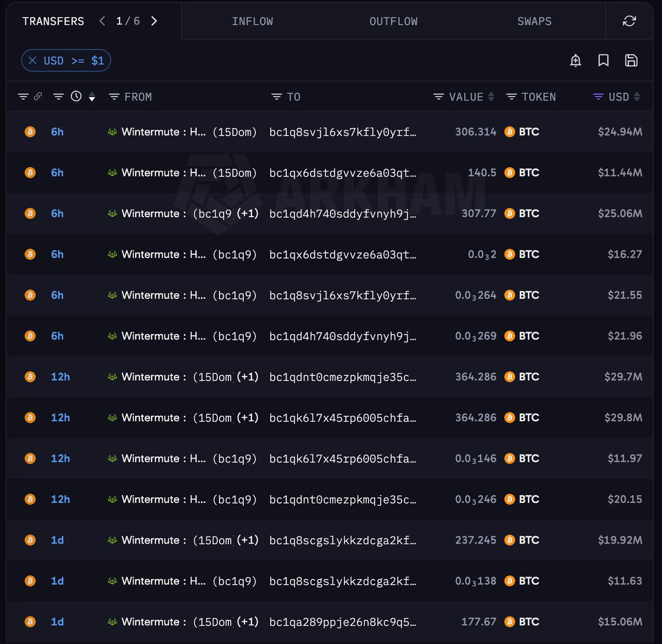Click the USD >= $1 filter chip
Screen dimensions: 662x644
pyautogui.click(x=66, y=61)
